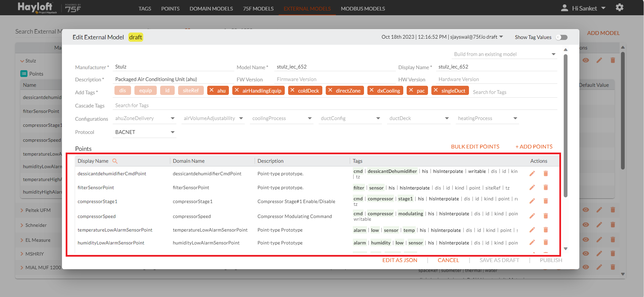Open the BACNET protocol dropdown
This screenshot has width=644, height=297.
[145, 132]
